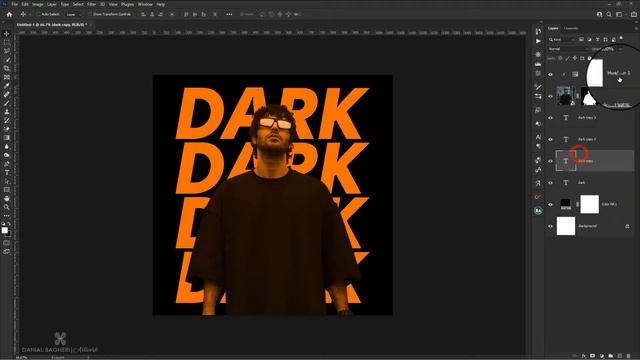Select the Rectangle shape tool
Viewport: 640px width, 360px height.
(x=7, y=190)
